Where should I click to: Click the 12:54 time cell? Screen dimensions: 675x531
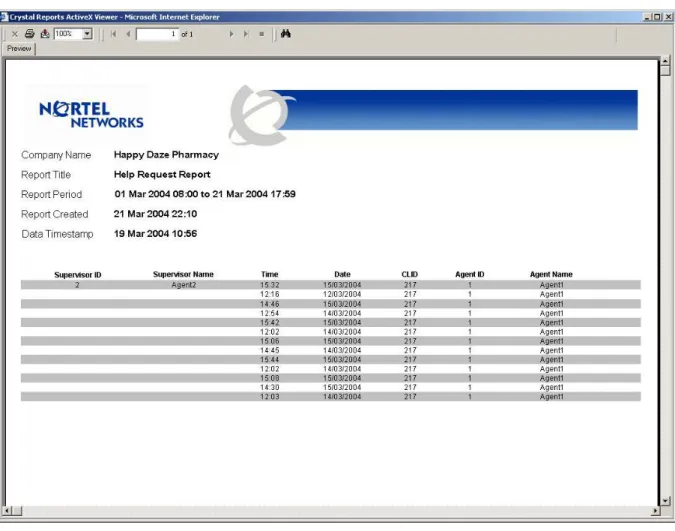tap(269, 314)
